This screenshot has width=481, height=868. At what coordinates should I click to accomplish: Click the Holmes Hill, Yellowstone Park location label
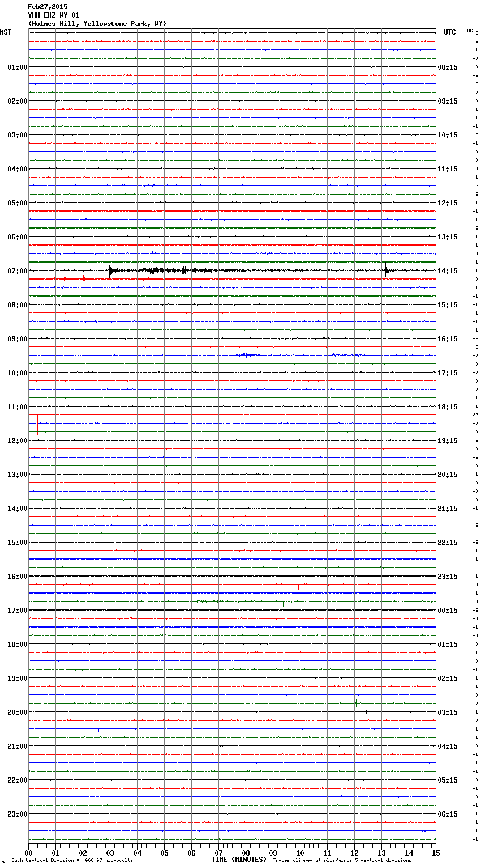click(x=97, y=24)
